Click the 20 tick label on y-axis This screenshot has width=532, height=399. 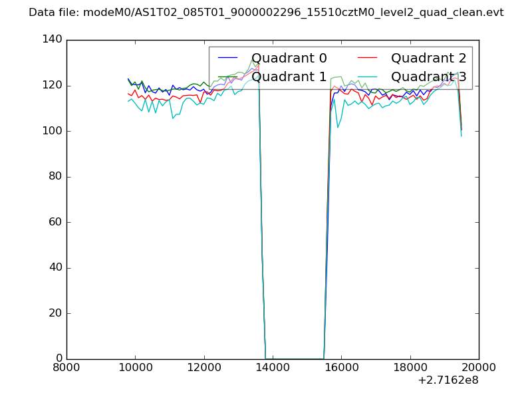point(57,313)
